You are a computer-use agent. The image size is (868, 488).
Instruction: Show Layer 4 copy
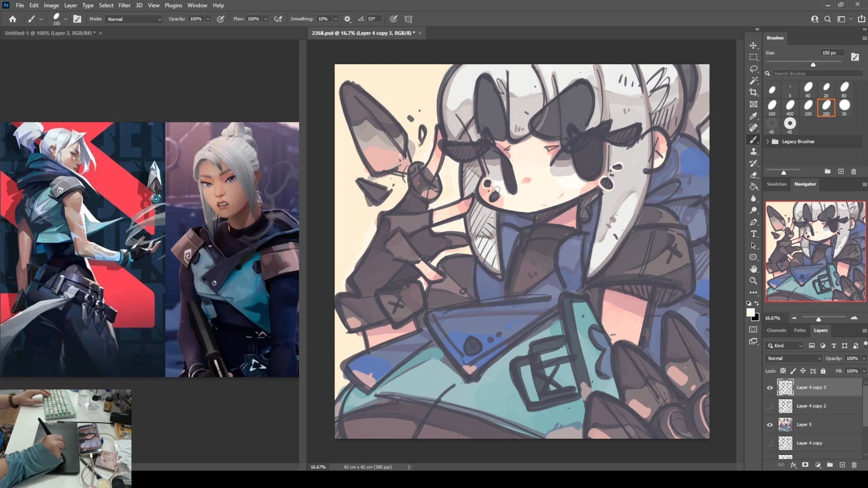pos(769,443)
